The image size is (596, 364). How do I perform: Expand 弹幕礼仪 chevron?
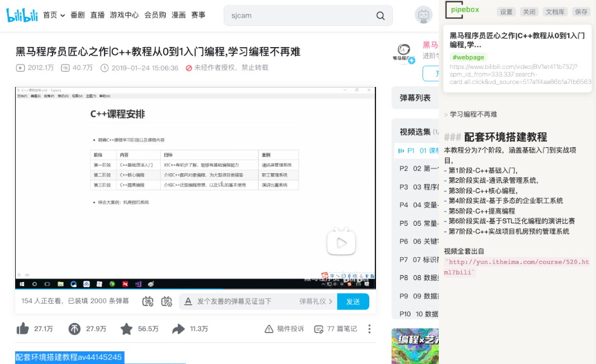[330, 301]
